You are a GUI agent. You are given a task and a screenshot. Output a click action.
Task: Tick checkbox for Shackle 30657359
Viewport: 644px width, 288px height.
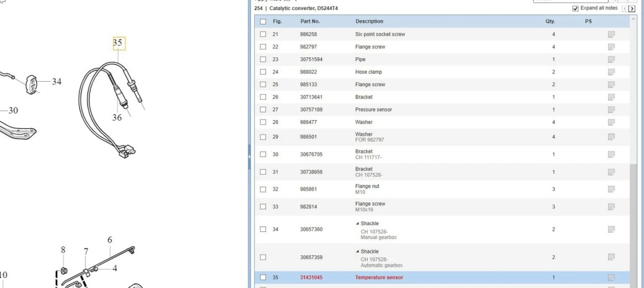[263, 257]
